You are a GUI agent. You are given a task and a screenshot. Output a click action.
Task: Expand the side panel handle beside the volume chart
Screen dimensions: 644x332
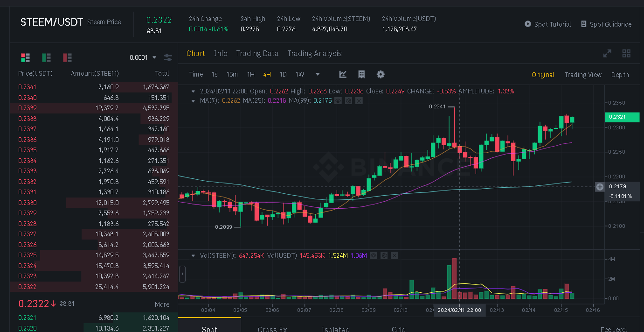[x=182, y=274]
